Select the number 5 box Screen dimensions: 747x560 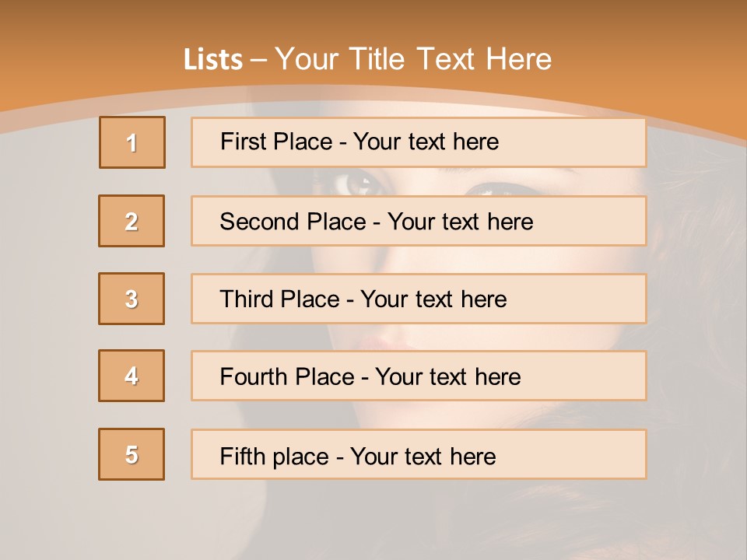coord(132,454)
